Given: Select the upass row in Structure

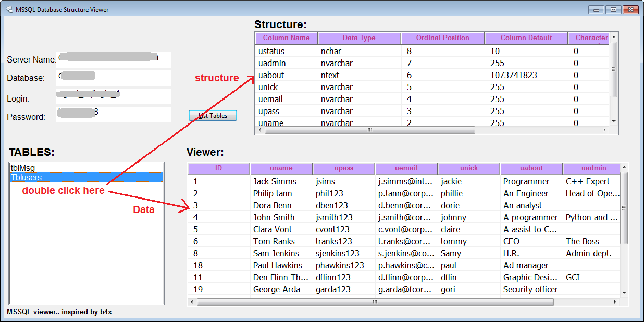Looking at the screenshot, I should [x=432, y=111].
